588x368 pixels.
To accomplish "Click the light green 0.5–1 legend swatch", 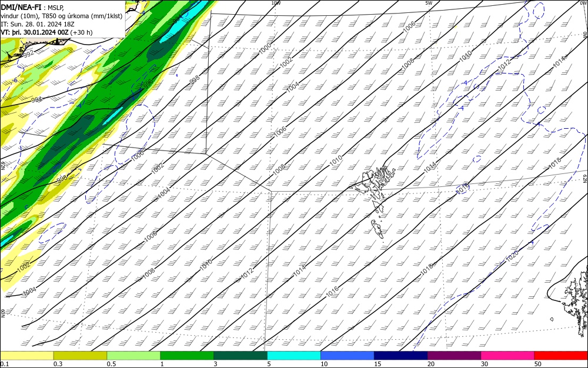I will 133,356.
